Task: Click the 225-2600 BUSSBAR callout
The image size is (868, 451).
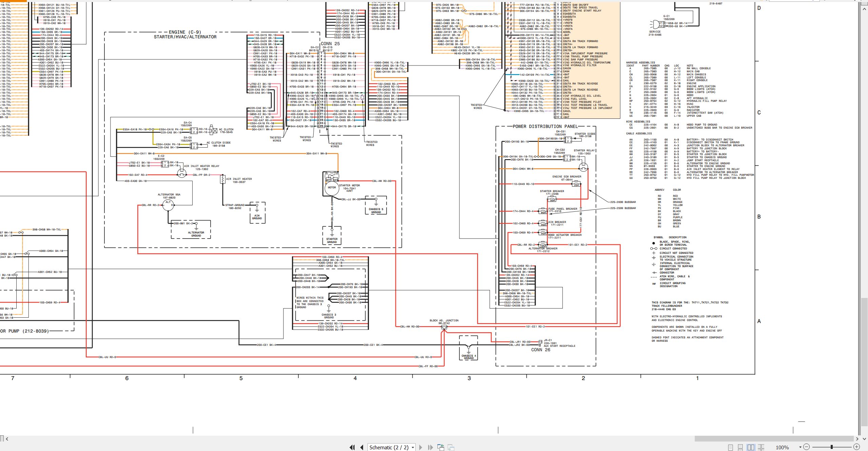Action: tap(623, 202)
